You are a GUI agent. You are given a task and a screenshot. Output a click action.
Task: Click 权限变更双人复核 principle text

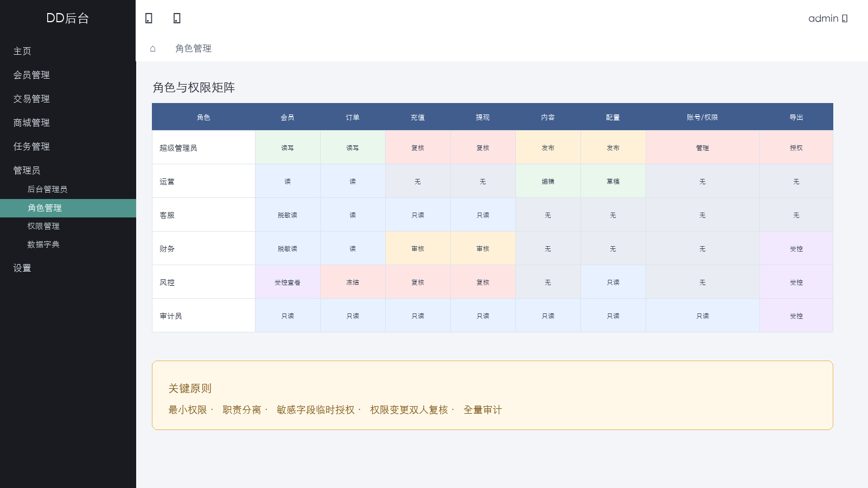(409, 410)
